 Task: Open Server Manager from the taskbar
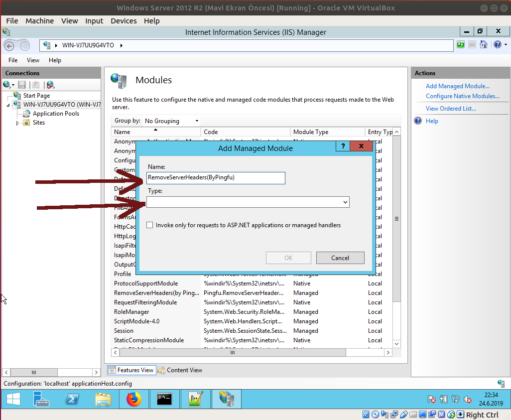pyautogui.click(x=41, y=399)
